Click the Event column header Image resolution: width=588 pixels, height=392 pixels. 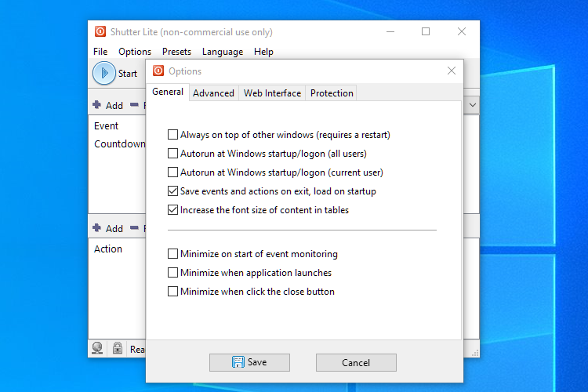(106, 125)
